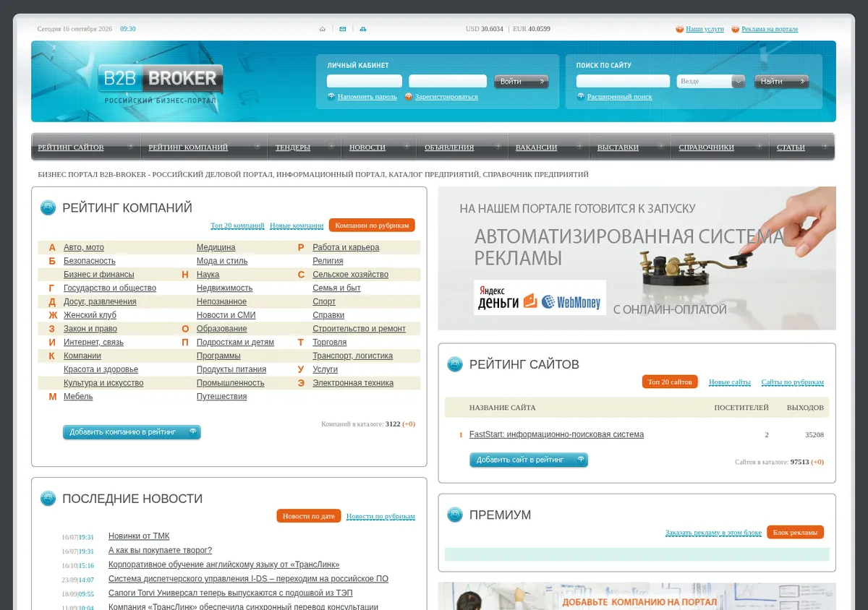Click the blue icon beside Рейтинг сайтов heading
This screenshot has width=868, height=610.
[x=455, y=364]
